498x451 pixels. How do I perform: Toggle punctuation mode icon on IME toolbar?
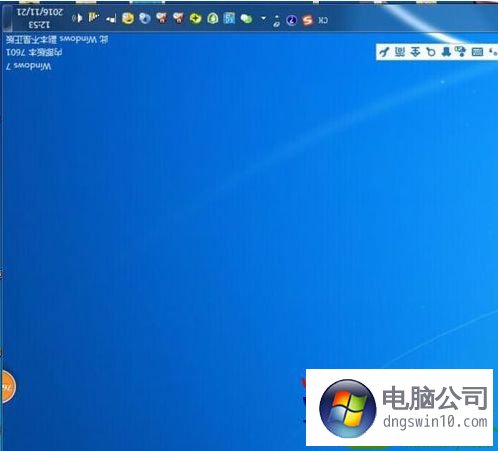pos(492,52)
